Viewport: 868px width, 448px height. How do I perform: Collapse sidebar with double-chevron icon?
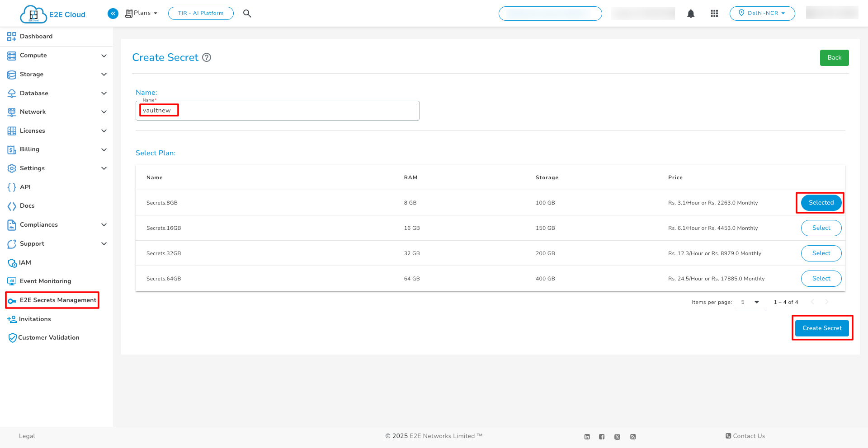(113, 14)
